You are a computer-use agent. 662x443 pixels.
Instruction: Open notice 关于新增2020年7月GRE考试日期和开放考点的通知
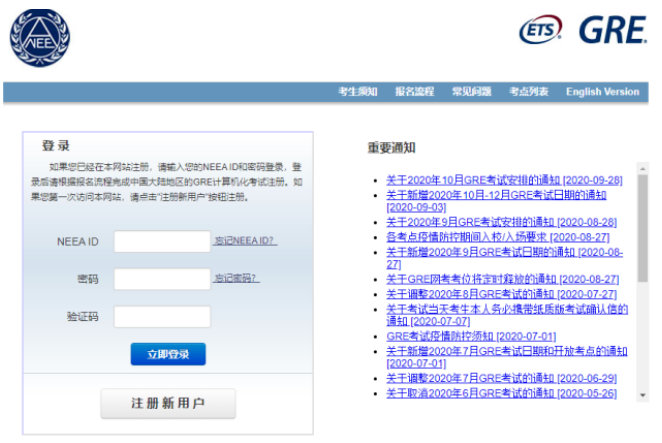507,357
